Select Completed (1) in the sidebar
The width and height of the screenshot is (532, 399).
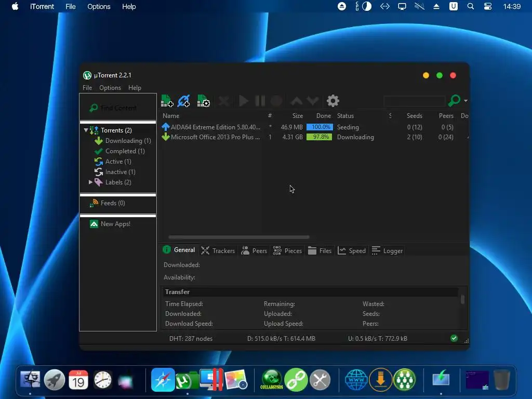coord(125,151)
